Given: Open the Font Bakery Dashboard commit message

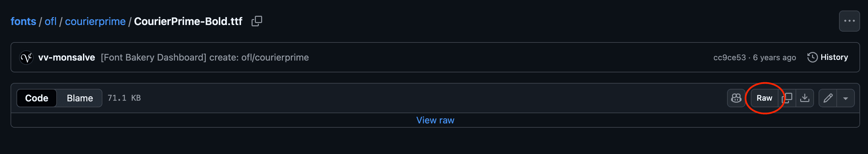Looking at the screenshot, I should pyautogui.click(x=204, y=58).
